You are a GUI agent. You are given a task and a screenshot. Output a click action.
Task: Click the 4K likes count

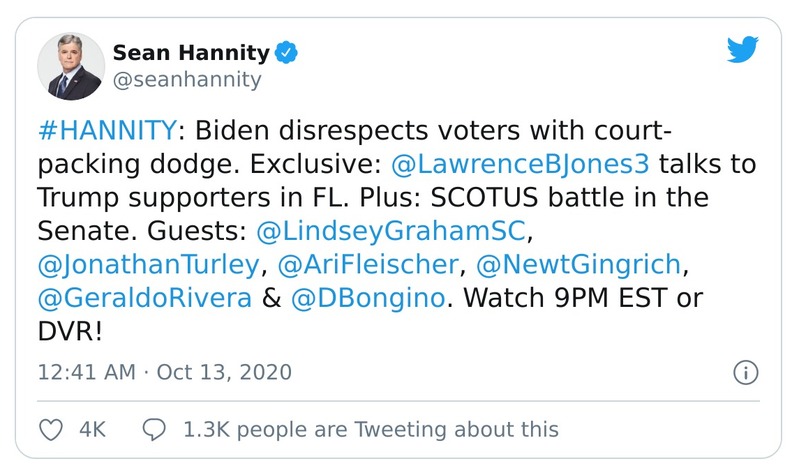coord(93,429)
